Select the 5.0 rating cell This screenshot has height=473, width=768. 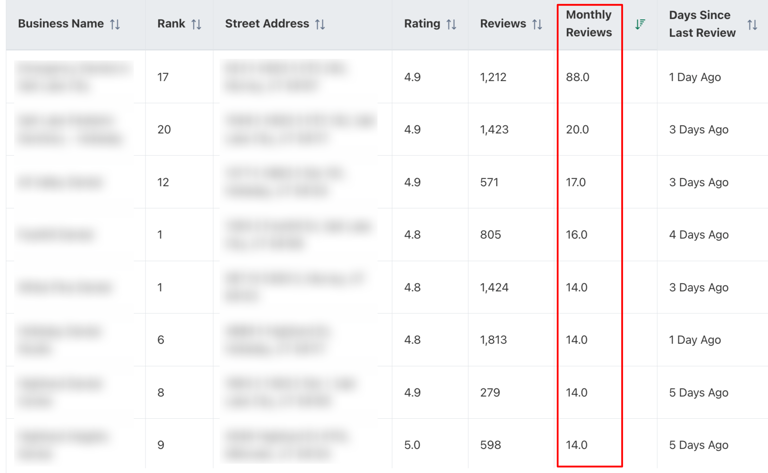coord(412,445)
